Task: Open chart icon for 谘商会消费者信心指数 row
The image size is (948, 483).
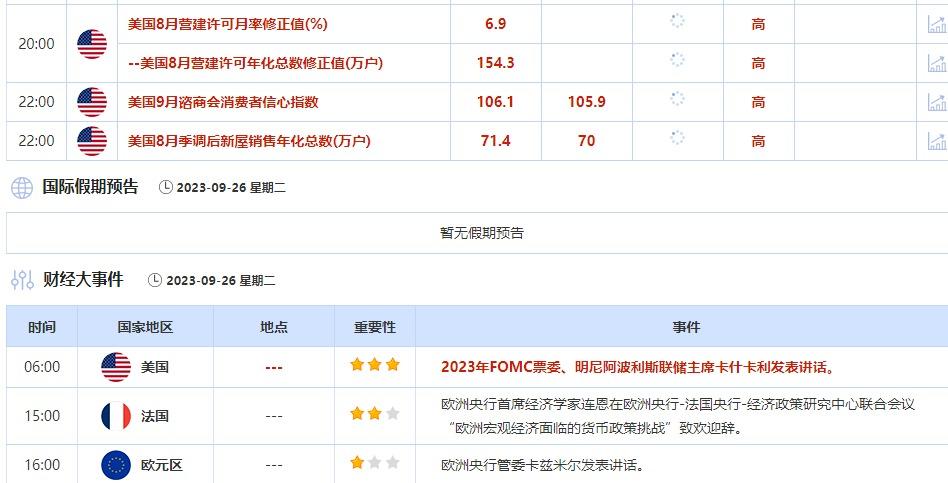Action: tap(938, 102)
